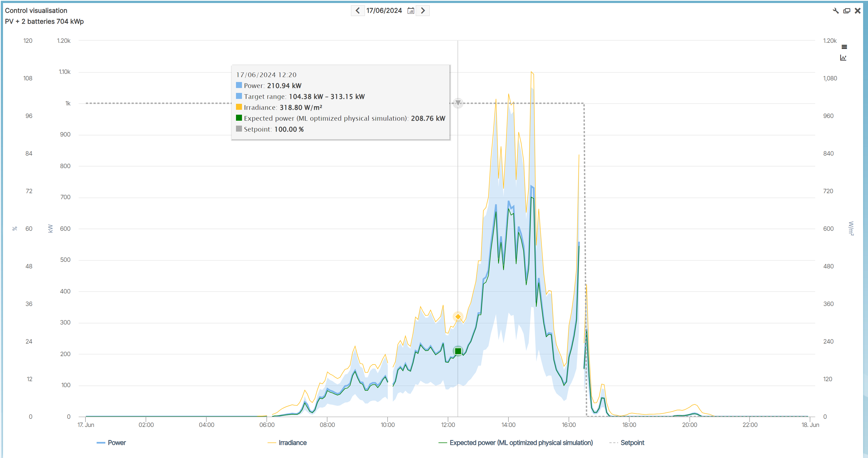Click the PV + 2 batteries 704 kWp subtitle
Screen dimensions: 868x458
click(x=44, y=21)
